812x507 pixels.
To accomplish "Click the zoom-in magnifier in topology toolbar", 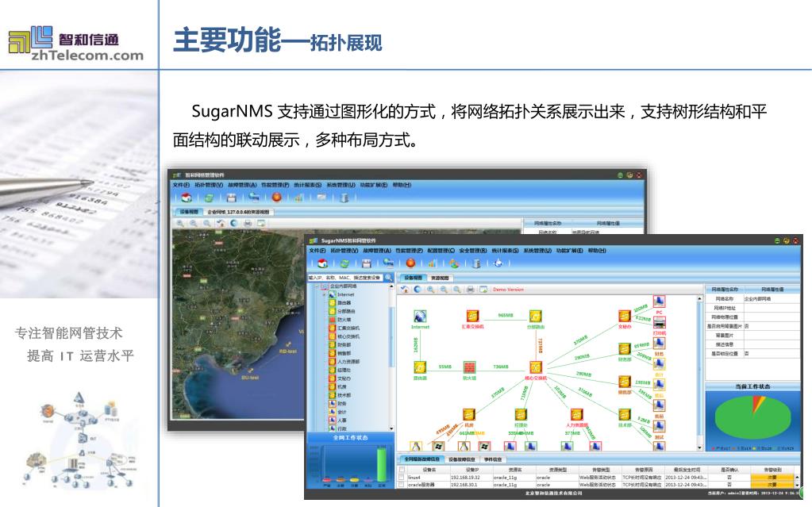I will click(x=431, y=290).
